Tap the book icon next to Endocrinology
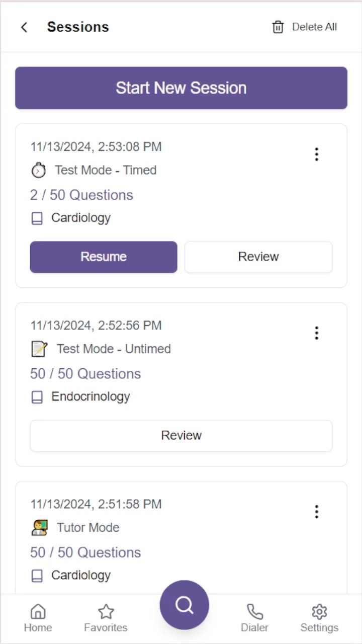 coord(37,397)
